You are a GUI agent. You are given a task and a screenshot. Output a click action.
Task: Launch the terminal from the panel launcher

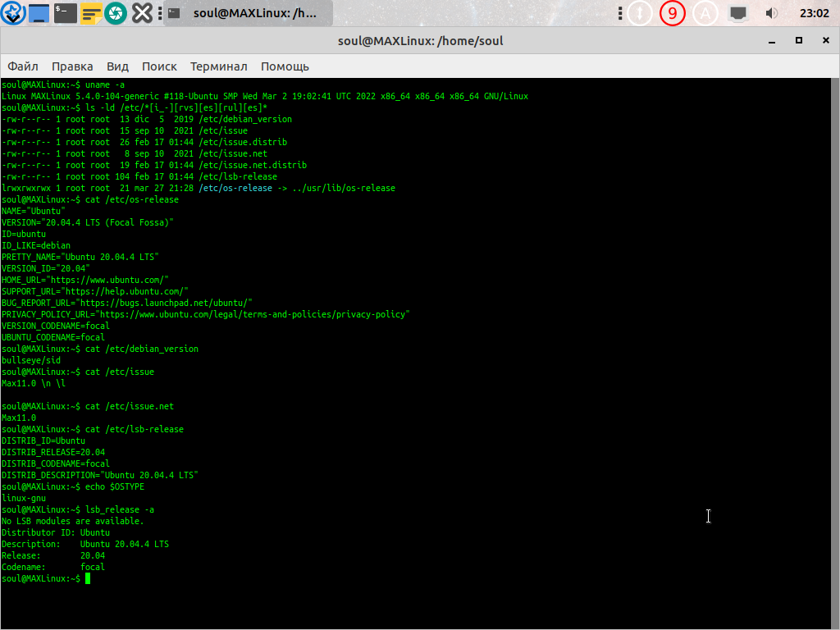65,13
